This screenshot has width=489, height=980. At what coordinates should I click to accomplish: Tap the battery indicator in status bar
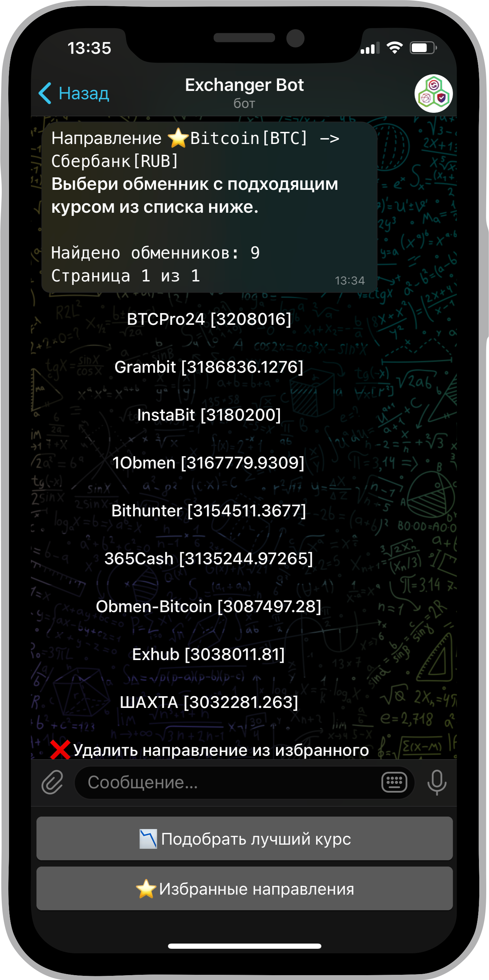pos(423,48)
